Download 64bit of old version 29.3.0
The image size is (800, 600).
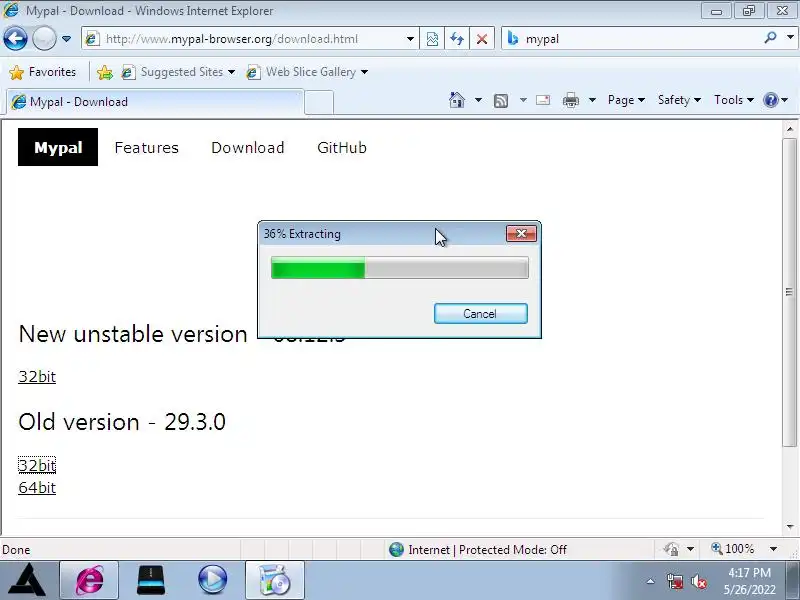(37, 488)
